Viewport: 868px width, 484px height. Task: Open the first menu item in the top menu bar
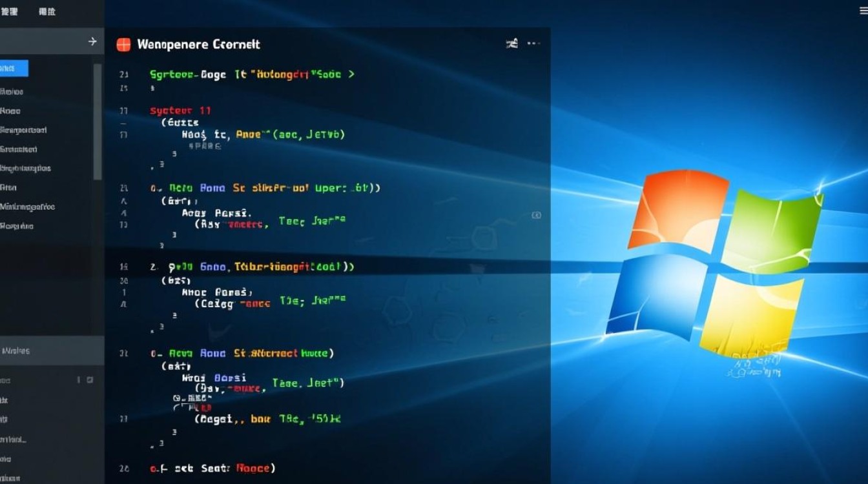[x=10, y=11]
